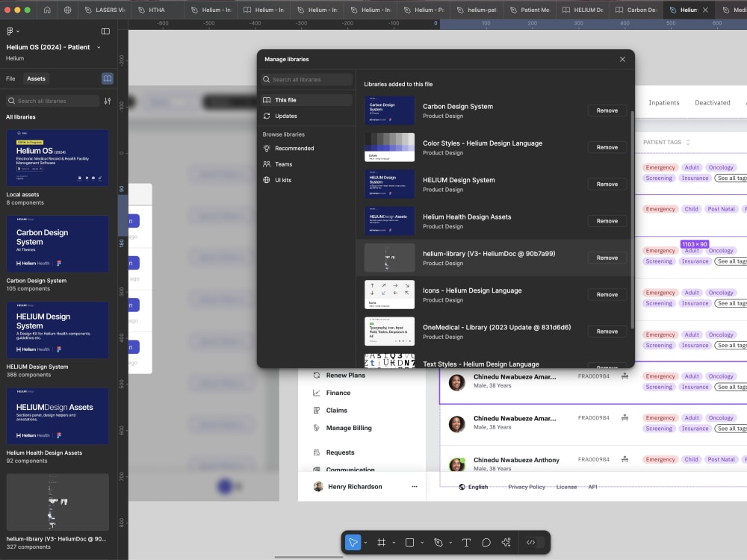Expand the Pen tool dropdown arrow
This screenshot has width=747, height=560.
pos(450,543)
